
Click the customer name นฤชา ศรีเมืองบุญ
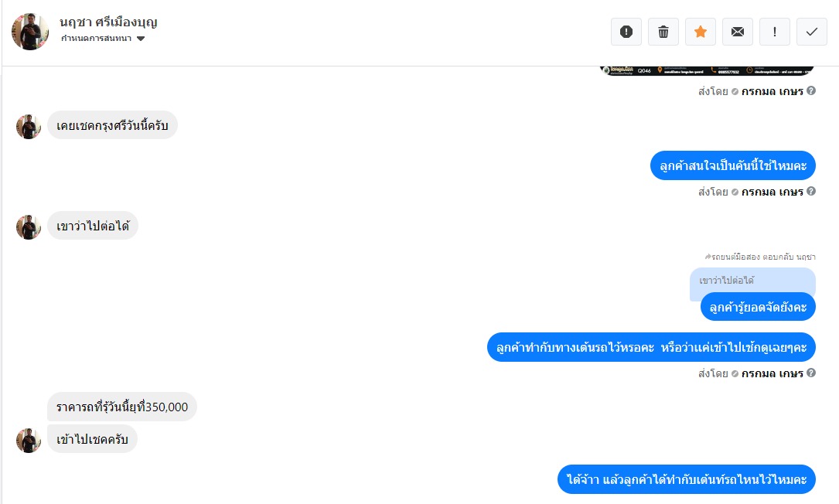coord(108,22)
